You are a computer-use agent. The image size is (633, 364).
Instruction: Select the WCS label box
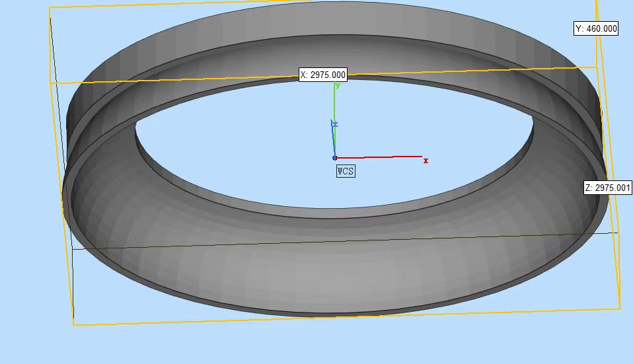(x=346, y=171)
